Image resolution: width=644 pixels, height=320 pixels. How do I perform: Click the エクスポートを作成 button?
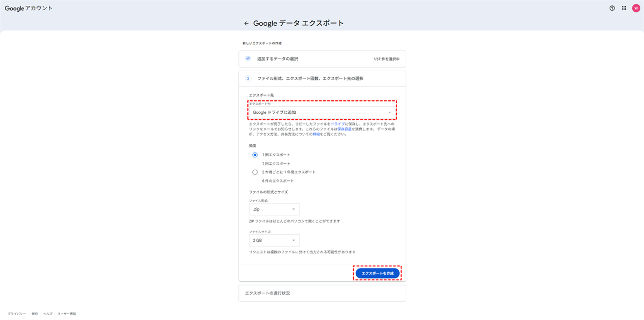point(378,273)
